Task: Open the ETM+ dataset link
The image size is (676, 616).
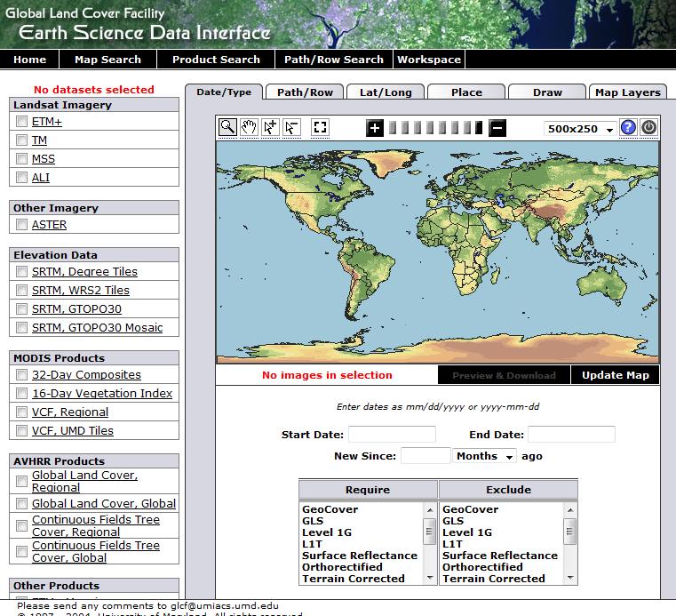Action: [x=47, y=122]
